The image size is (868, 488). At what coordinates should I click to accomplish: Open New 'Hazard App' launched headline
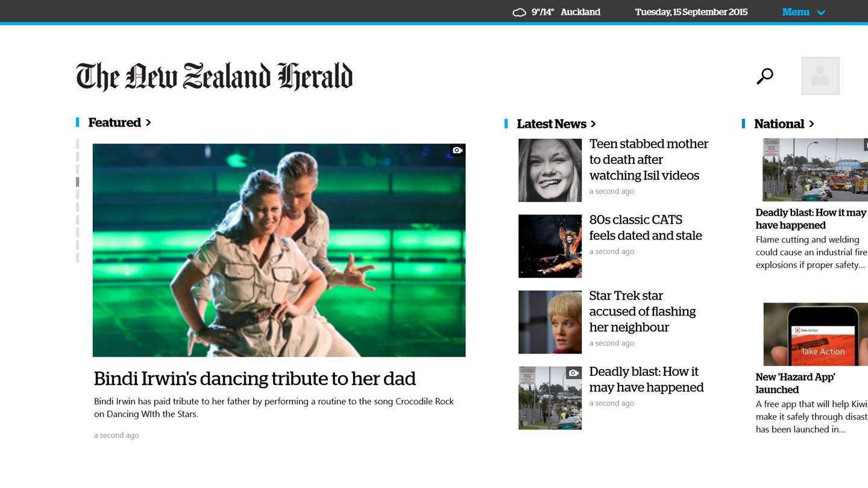795,383
